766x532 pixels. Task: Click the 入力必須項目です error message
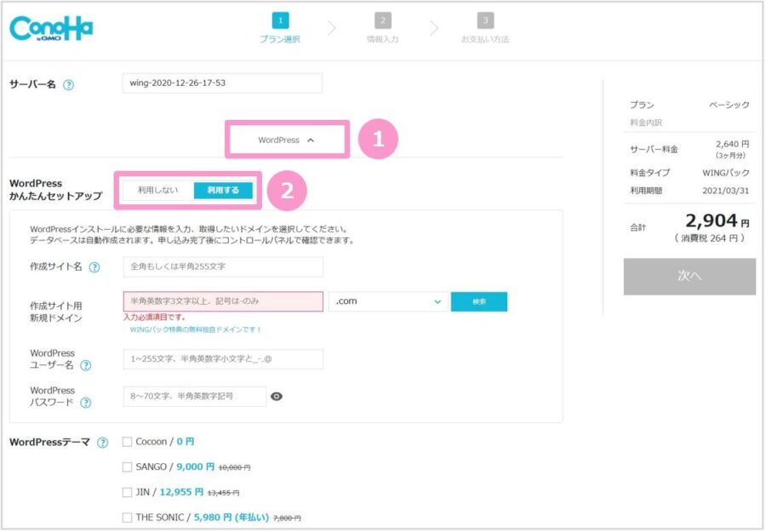coord(154,317)
